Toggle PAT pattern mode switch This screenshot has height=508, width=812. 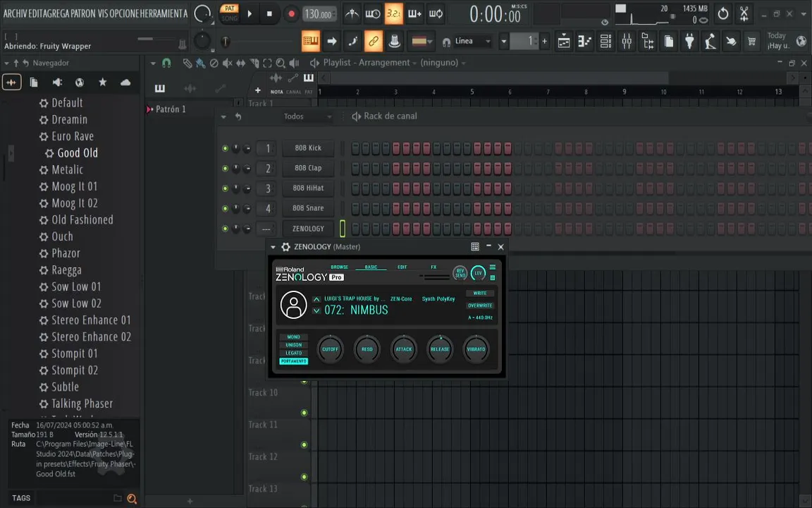[229, 8]
